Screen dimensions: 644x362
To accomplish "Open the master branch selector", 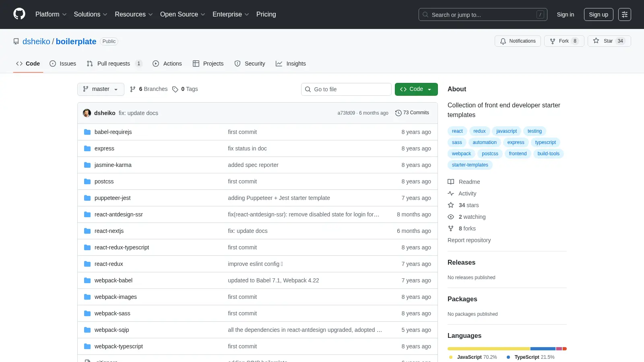I will click(101, 89).
